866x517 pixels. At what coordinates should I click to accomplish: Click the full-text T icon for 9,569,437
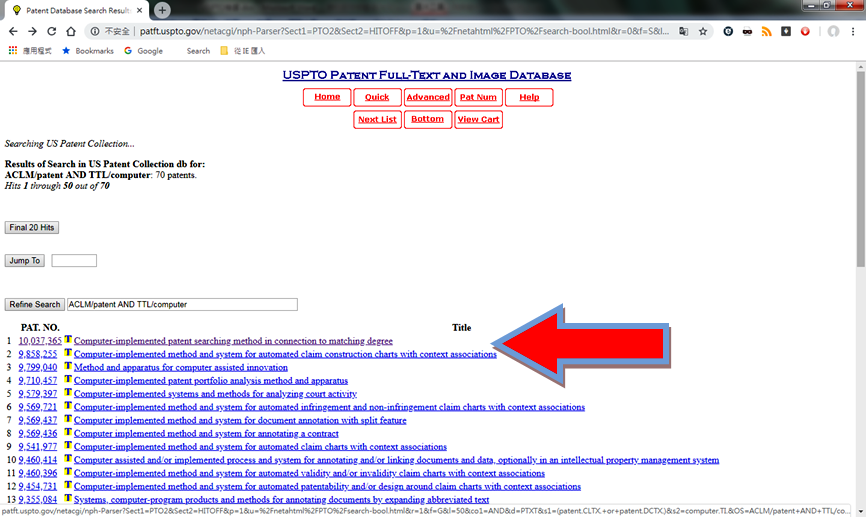click(x=68, y=419)
